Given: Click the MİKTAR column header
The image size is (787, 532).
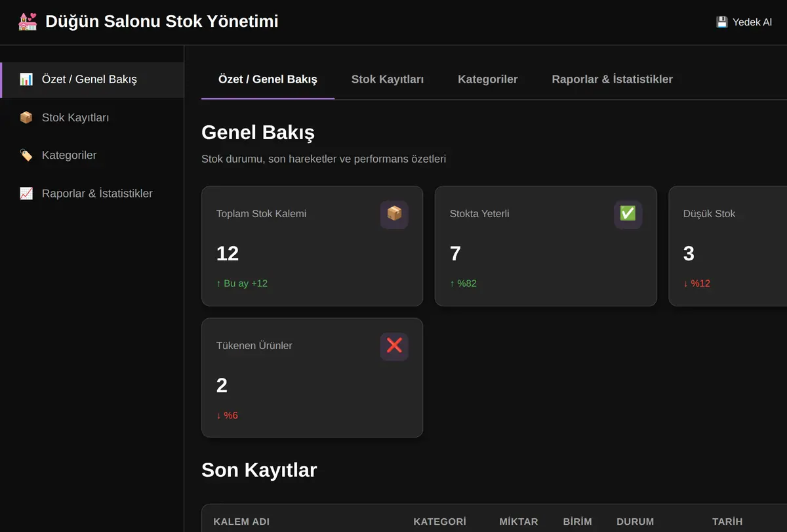Looking at the screenshot, I should [x=519, y=522].
